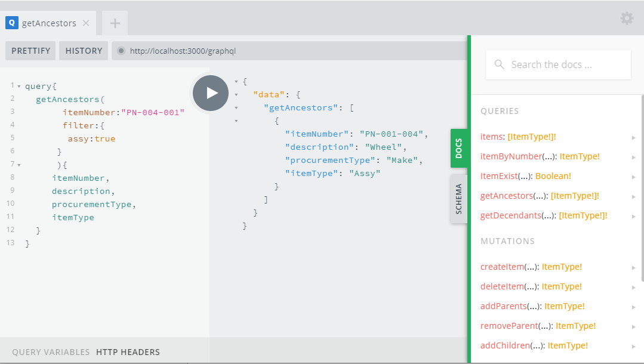
Task: Open settings via the gear icon
Action: (x=627, y=18)
